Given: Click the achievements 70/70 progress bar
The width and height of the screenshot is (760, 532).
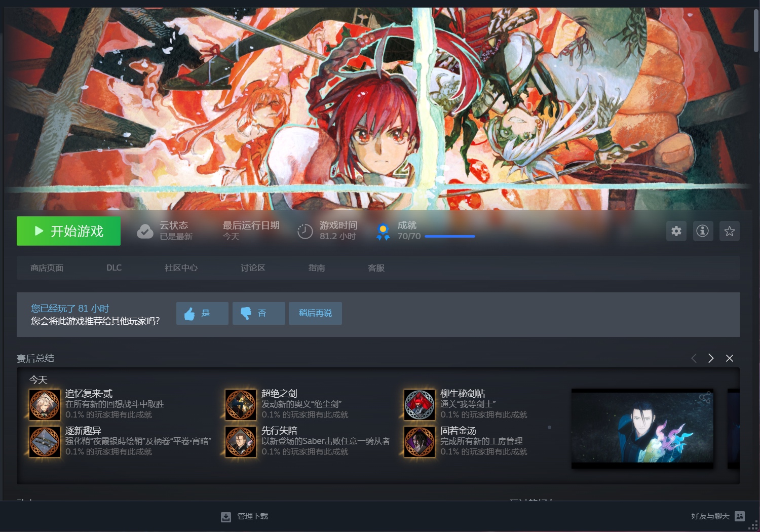Looking at the screenshot, I should pos(449,237).
